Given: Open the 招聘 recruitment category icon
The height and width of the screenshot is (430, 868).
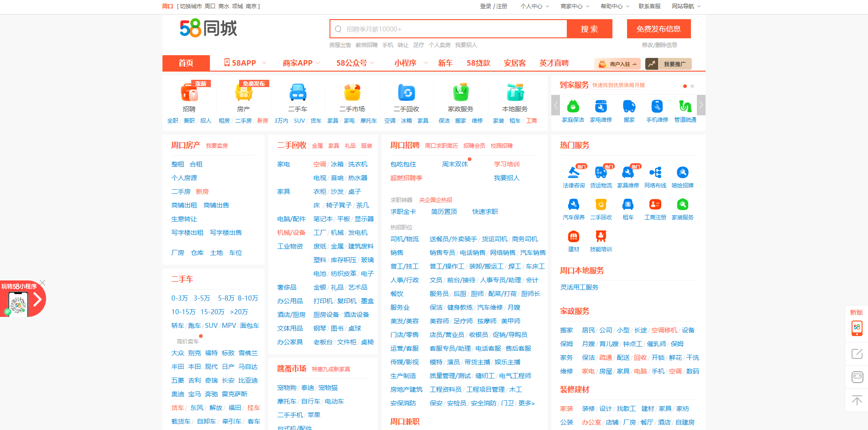Looking at the screenshot, I should 189,93.
